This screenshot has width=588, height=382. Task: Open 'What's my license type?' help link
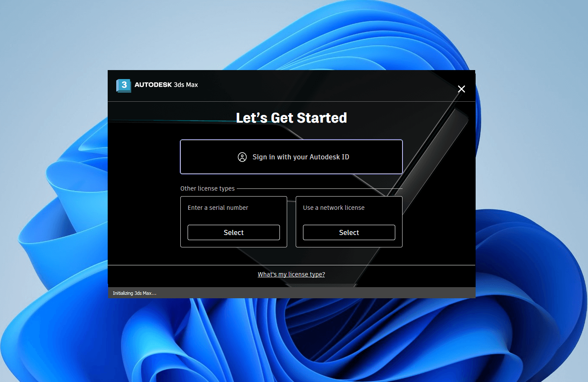tap(291, 274)
